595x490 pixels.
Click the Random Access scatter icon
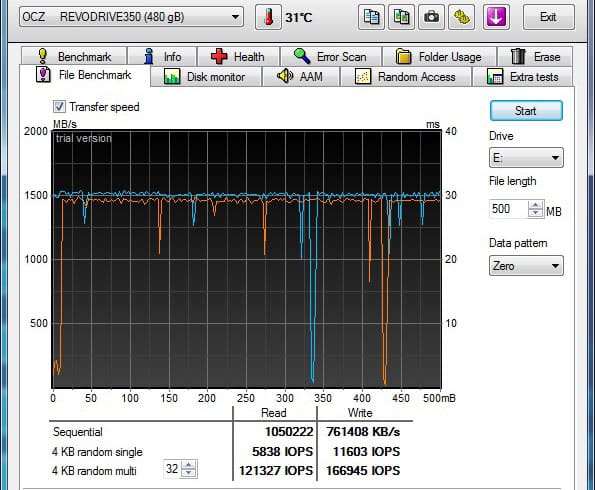pyautogui.click(x=363, y=77)
